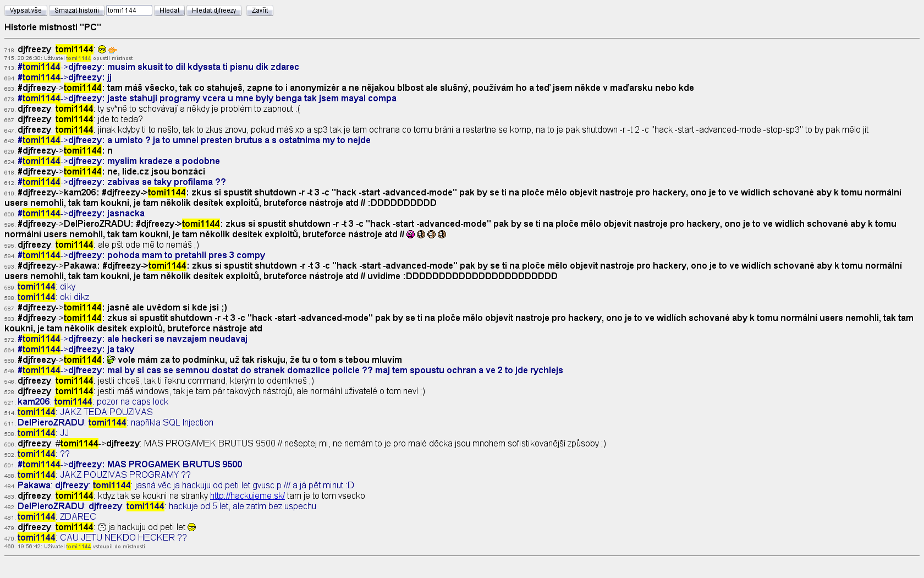Close the history with 'Zavřít'
This screenshot has width=924, height=578.
point(260,10)
